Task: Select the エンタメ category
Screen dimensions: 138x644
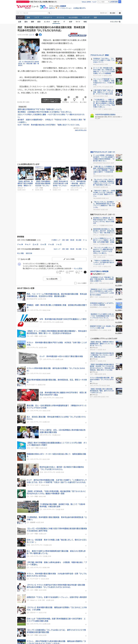Action: (x=47, y=22)
